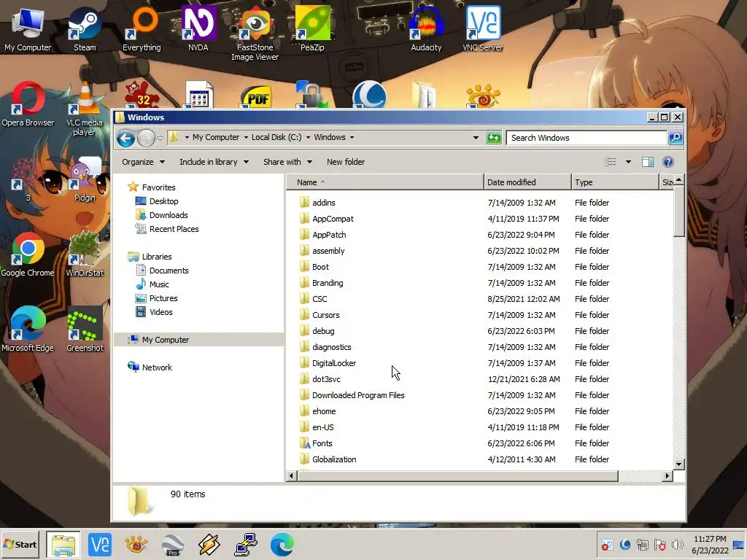Launch VNC Server from the desktop
747x560 pixels.
483,28
